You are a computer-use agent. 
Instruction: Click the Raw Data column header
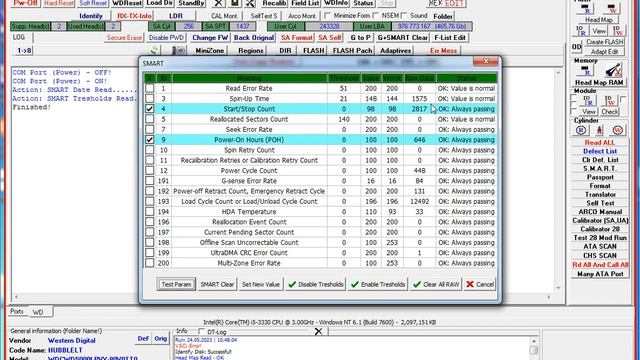click(420, 78)
